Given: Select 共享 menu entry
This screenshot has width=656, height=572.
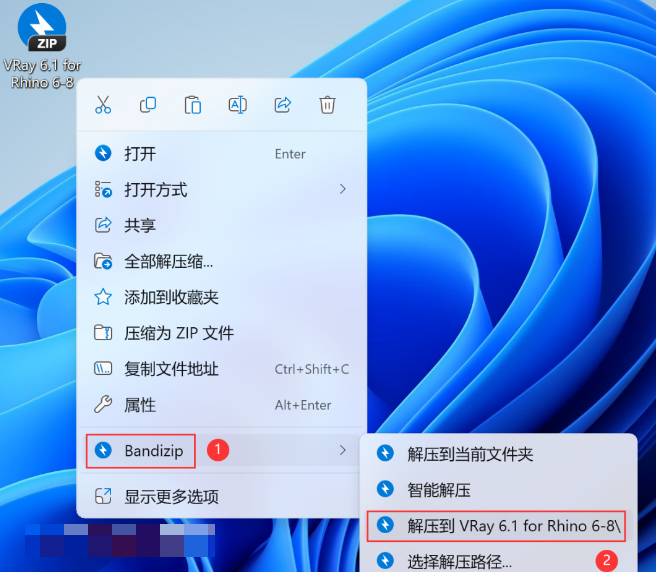Looking at the screenshot, I should pyautogui.click(x=222, y=226).
